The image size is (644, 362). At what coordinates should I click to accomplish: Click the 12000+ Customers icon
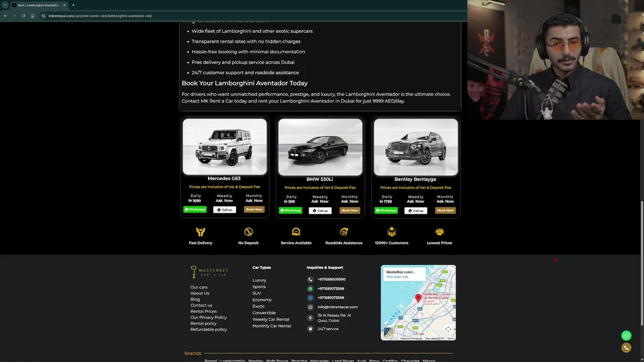coord(391,232)
